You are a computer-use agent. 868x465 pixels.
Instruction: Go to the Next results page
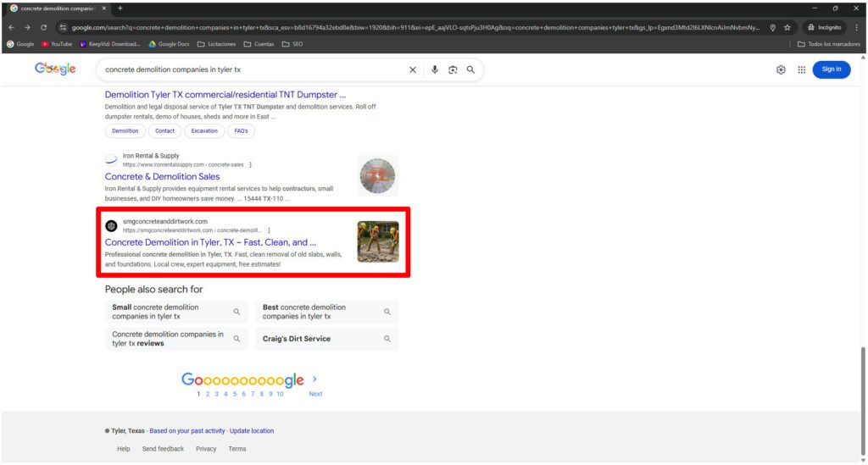tap(315, 394)
